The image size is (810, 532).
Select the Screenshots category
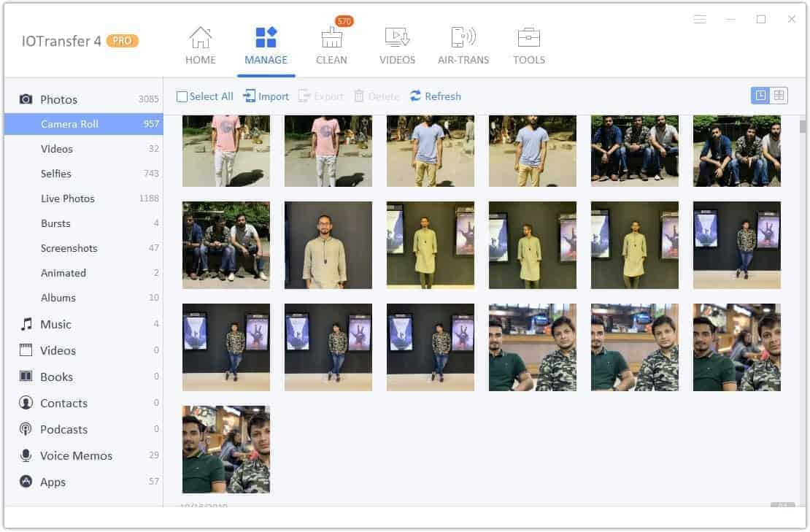tap(69, 248)
